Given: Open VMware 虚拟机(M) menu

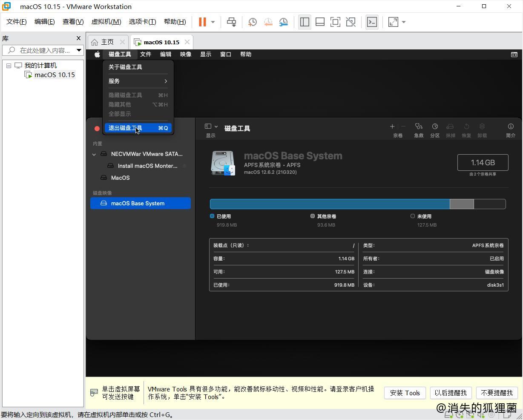Looking at the screenshot, I should [x=106, y=22].
